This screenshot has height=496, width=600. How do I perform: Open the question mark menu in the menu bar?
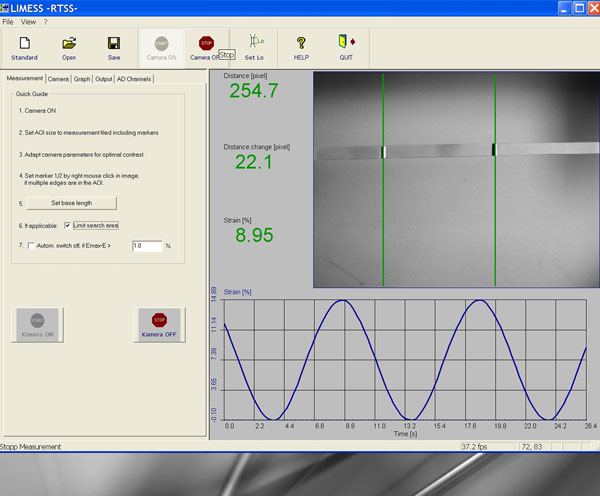(45, 21)
